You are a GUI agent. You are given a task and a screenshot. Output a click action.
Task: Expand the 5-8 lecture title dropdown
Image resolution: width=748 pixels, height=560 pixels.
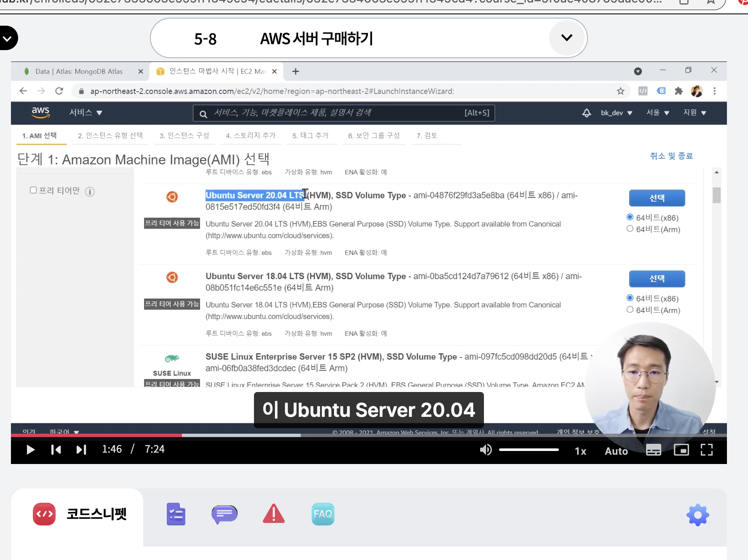(x=567, y=38)
